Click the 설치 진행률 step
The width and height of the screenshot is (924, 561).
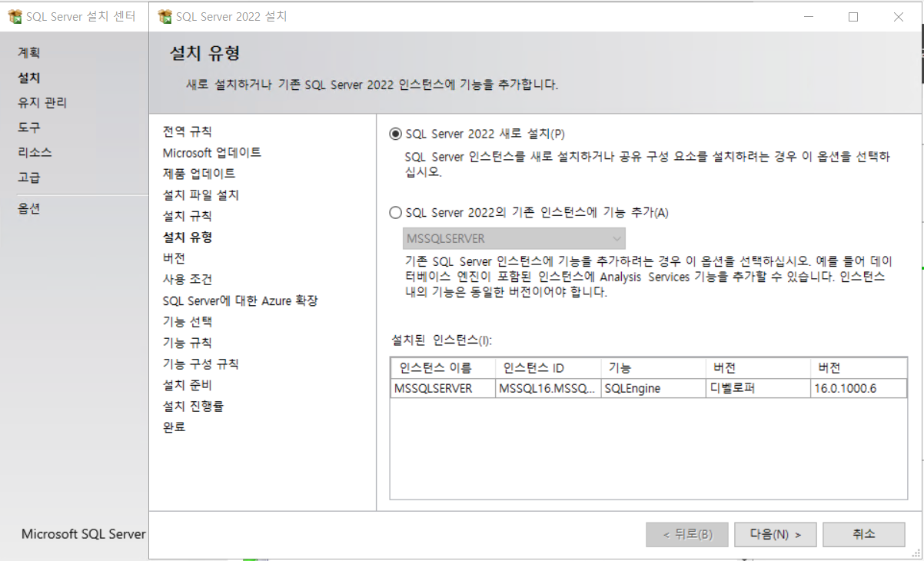(193, 406)
